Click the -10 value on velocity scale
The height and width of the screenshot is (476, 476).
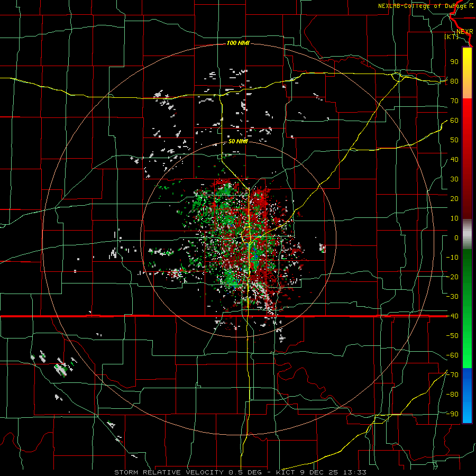pyautogui.click(x=452, y=258)
